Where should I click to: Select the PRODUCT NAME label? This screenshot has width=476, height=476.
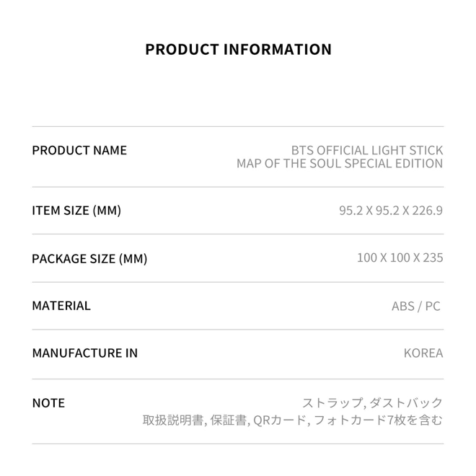pos(79,150)
